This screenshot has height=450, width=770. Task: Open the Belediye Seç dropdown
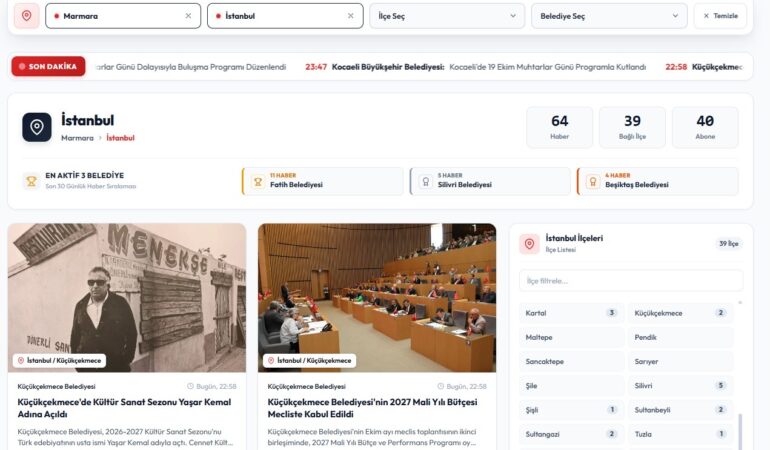click(609, 16)
